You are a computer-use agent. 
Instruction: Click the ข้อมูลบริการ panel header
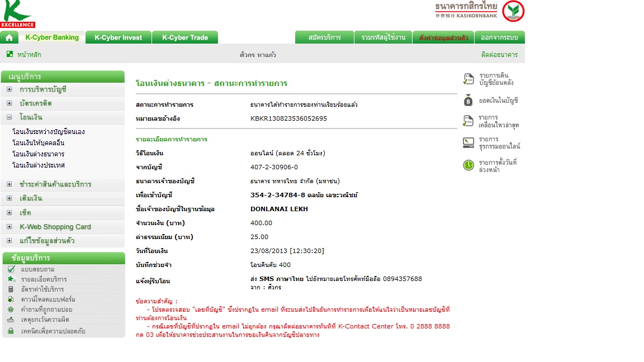(64, 258)
